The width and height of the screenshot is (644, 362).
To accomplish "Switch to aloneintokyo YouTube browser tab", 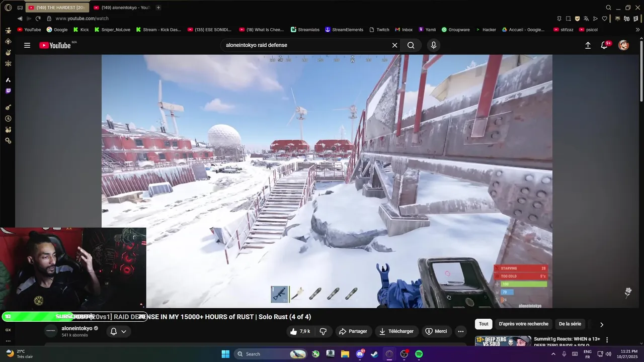I will click(122, 8).
